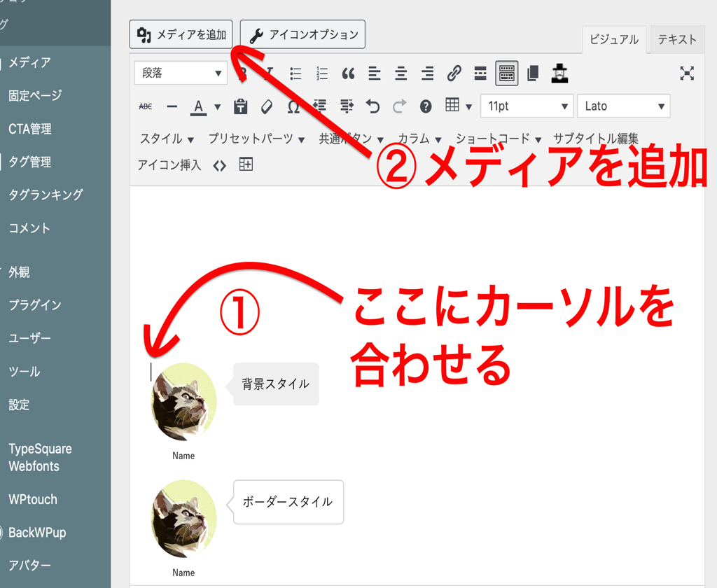Open the 11pt font size dropdown
The height and width of the screenshot is (588, 717).
pos(527,106)
